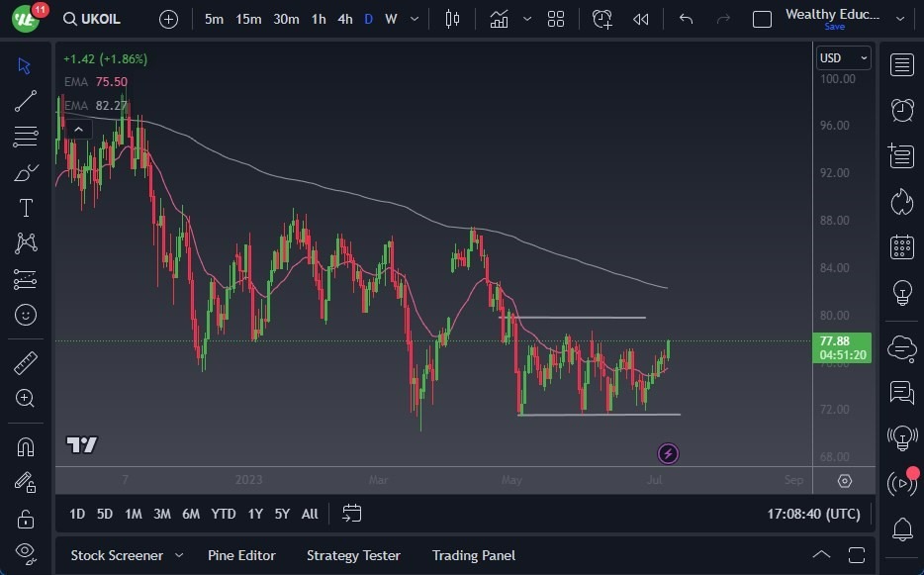Set the date range to YTD
The image size is (924, 575).
tap(224, 514)
